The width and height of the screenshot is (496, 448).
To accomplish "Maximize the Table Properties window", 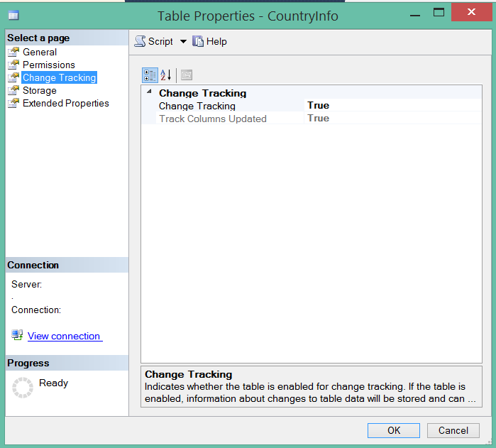I will pyautogui.click(x=439, y=12).
